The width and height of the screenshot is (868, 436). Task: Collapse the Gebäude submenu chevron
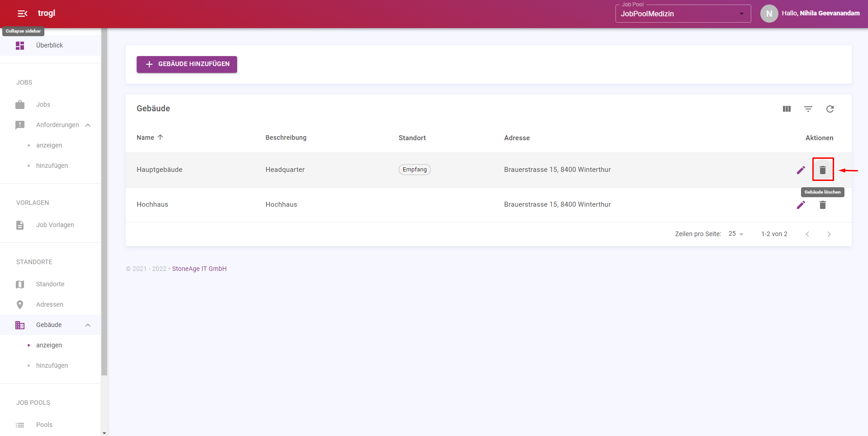click(88, 325)
